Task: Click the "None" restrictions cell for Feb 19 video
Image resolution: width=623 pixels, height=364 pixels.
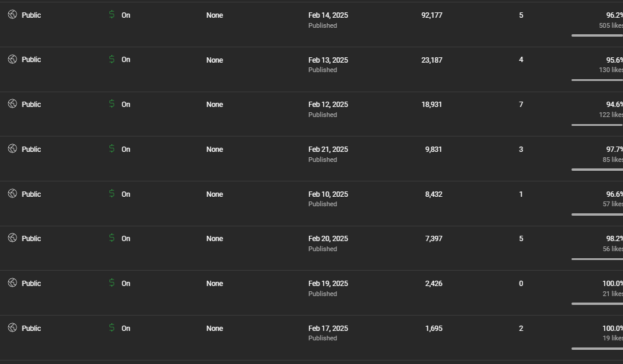Action: 215,284
